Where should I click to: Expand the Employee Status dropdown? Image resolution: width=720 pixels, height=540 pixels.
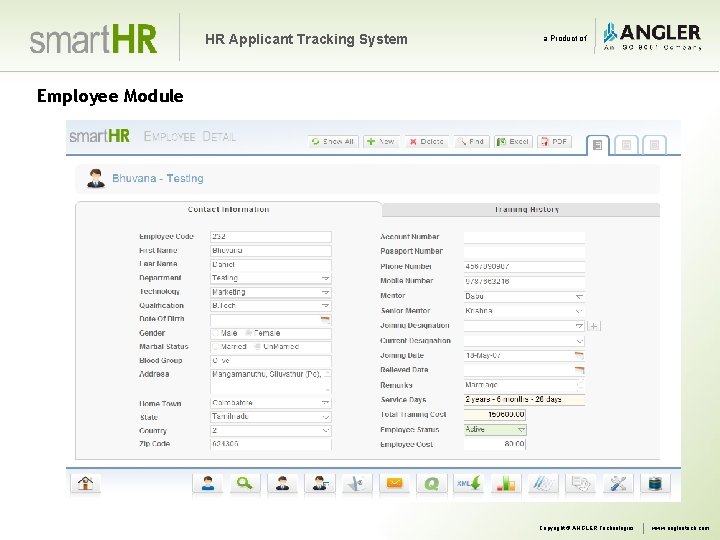pos(521,430)
